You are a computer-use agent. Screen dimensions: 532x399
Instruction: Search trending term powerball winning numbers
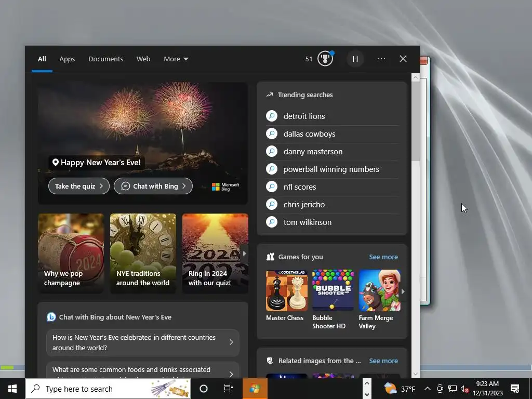pyautogui.click(x=331, y=169)
